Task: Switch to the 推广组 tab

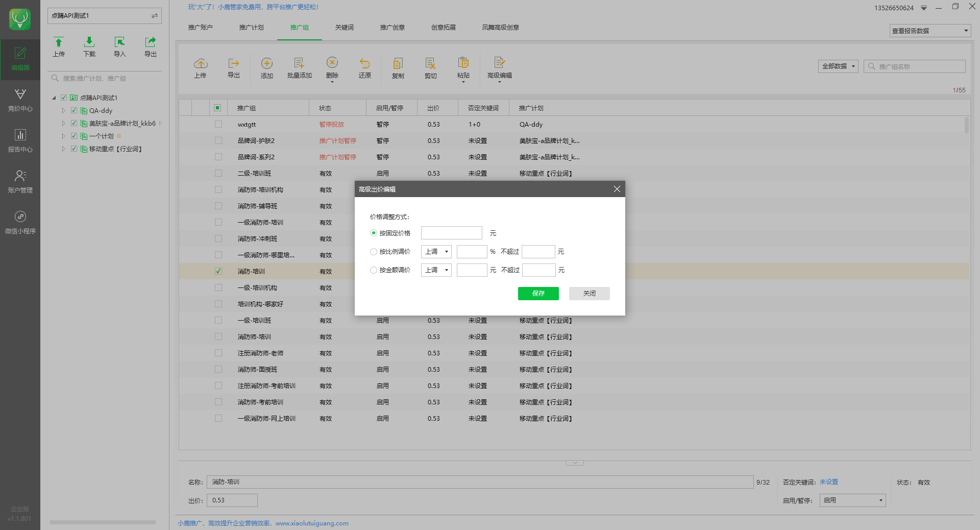Action: click(x=300, y=28)
